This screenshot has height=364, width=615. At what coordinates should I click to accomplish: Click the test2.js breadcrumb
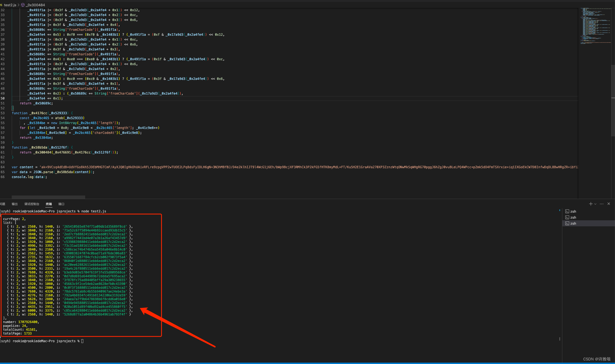click(10, 5)
